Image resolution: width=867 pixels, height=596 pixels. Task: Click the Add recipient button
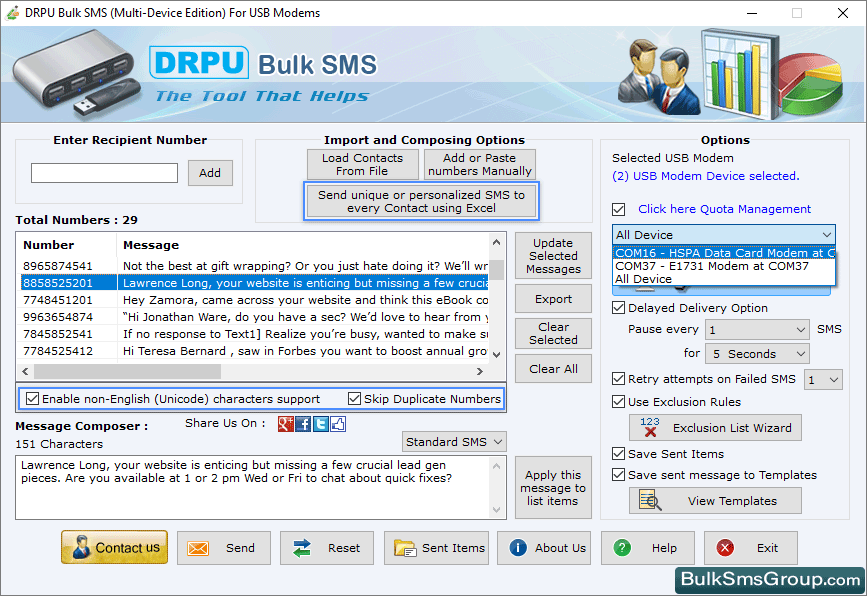210,173
